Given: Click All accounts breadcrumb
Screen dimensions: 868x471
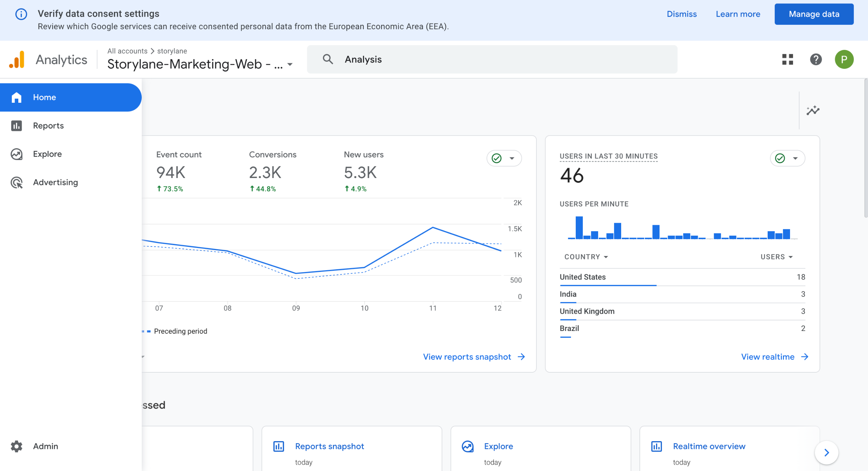Looking at the screenshot, I should 127,51.
